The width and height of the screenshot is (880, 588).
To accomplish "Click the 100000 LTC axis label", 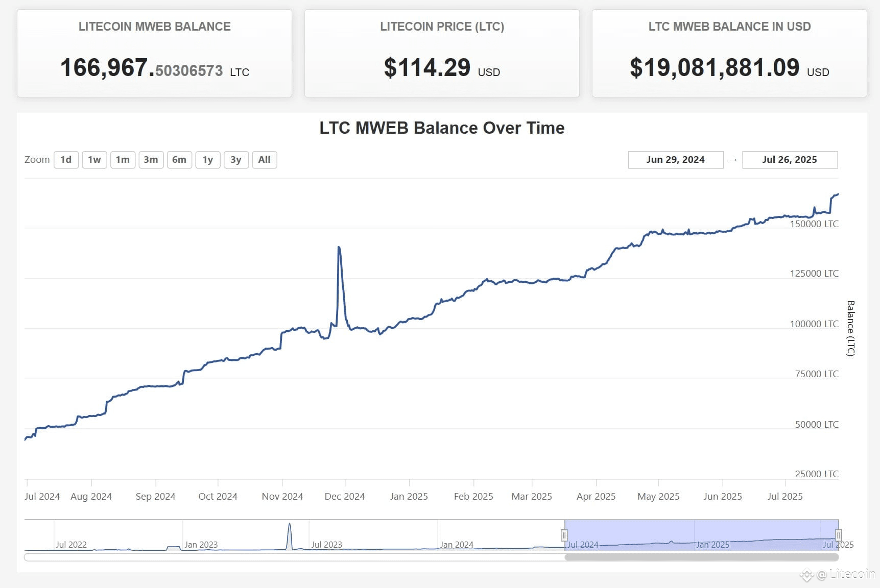I will pyautogui.click(x=814, y=324).
